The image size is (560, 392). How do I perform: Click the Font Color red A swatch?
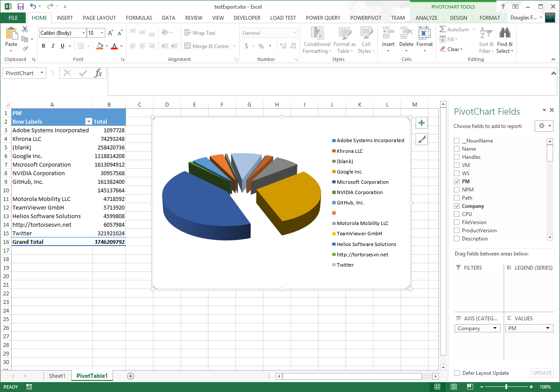pos(114,46)
